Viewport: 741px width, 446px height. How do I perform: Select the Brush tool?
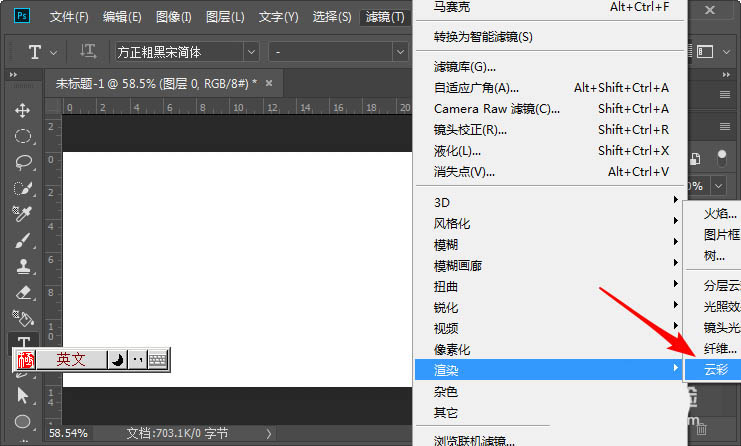click(23, 240)
